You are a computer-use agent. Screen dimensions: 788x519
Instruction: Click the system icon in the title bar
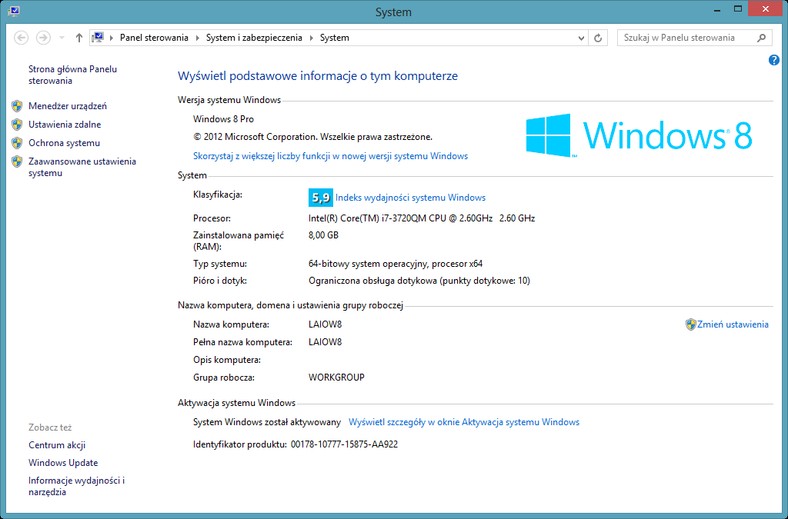10,12
